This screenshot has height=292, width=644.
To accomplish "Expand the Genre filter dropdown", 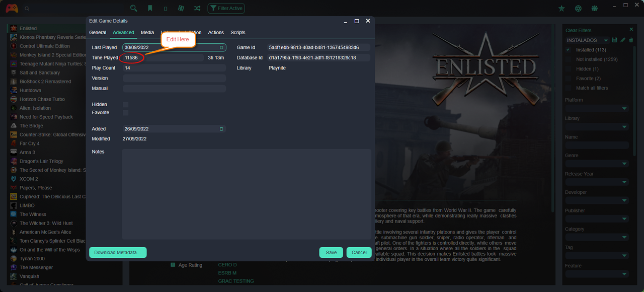I will point(624,164).
